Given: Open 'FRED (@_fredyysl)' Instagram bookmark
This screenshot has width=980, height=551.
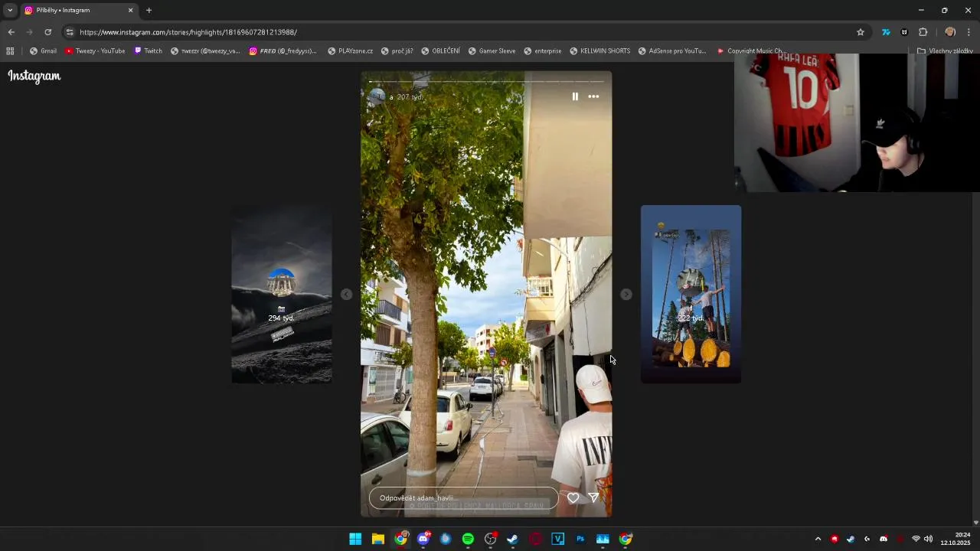Looking at the screenshot, I should coord(283,51).
